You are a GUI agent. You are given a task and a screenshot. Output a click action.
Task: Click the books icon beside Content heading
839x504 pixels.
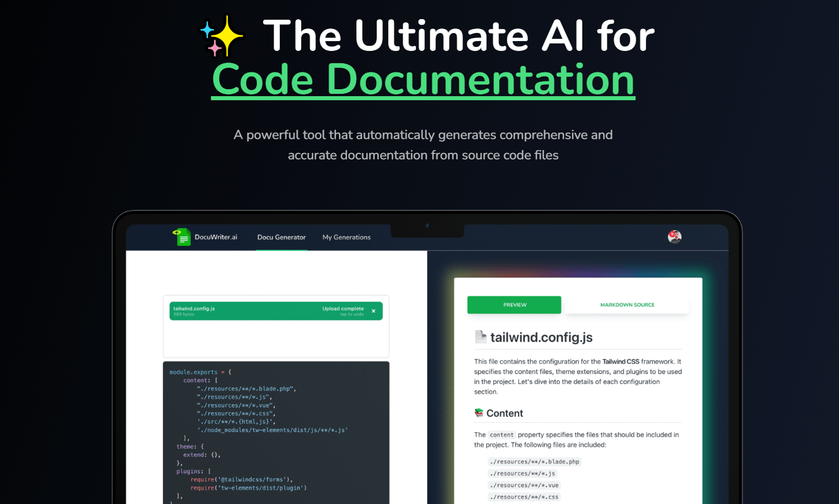tap(479, 413)
